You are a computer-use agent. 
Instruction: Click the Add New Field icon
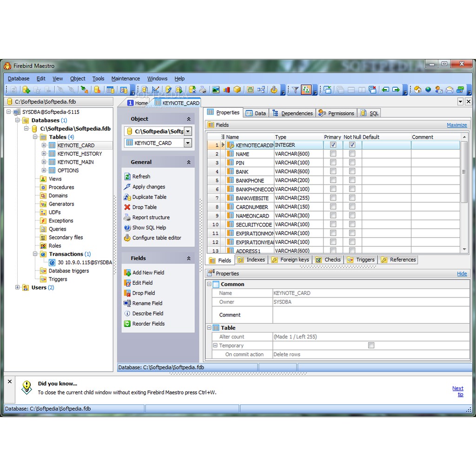127,272
